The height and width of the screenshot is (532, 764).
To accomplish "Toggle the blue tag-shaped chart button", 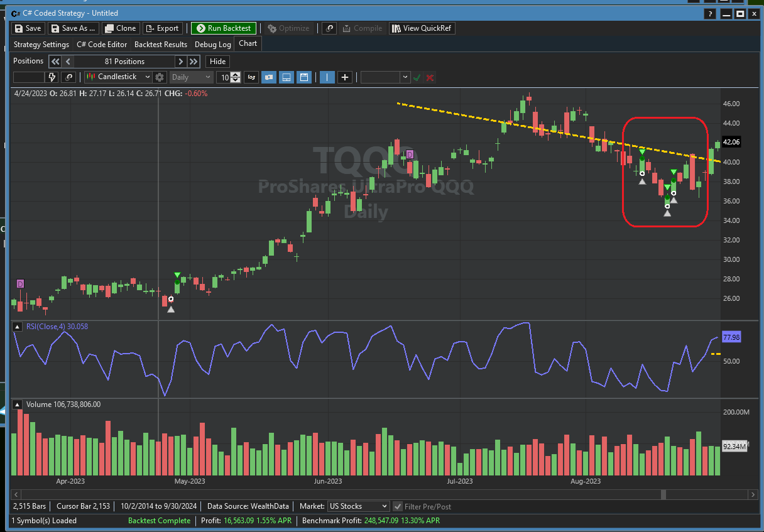I will tap(269, 77).
